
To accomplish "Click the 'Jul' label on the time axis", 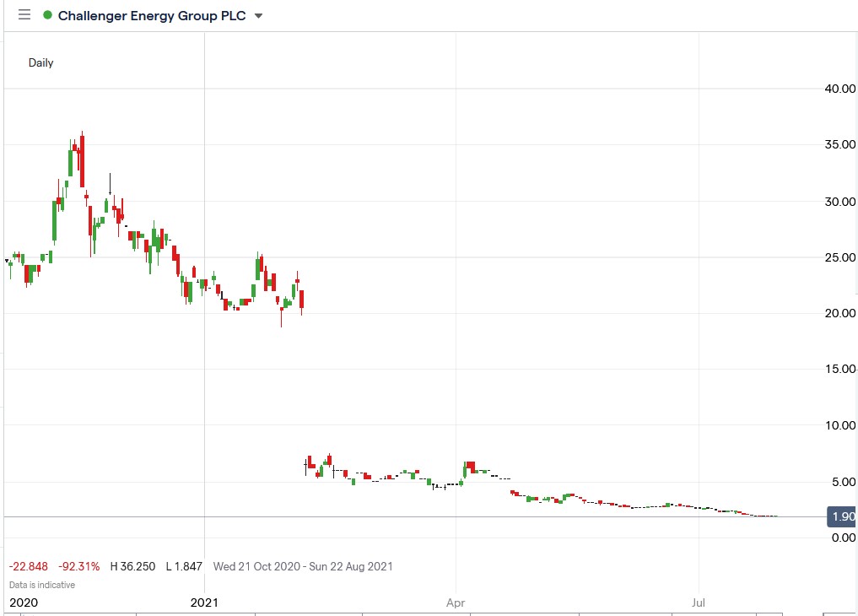I will [x=698, y=602].
